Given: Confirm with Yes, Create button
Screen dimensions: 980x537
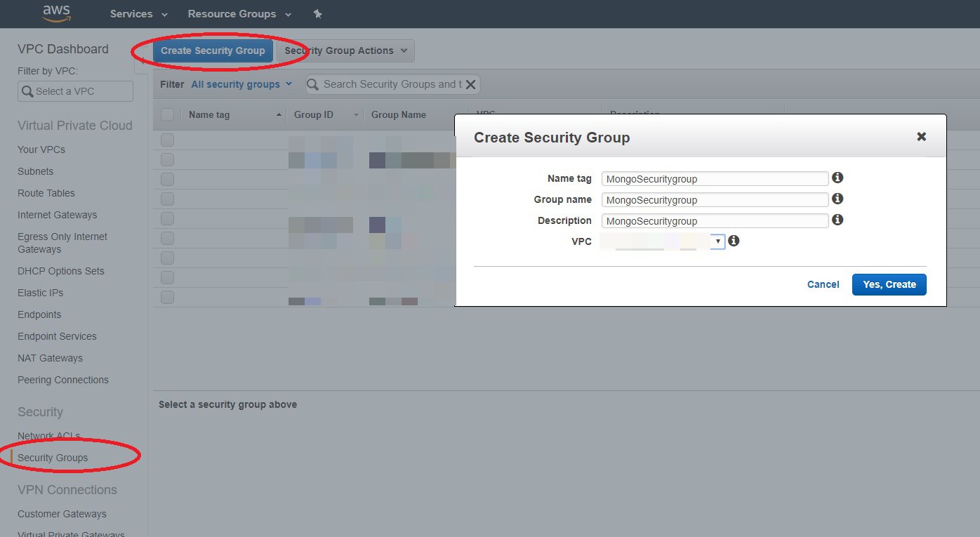Looking at the screenshot, I should pos(889,284).
